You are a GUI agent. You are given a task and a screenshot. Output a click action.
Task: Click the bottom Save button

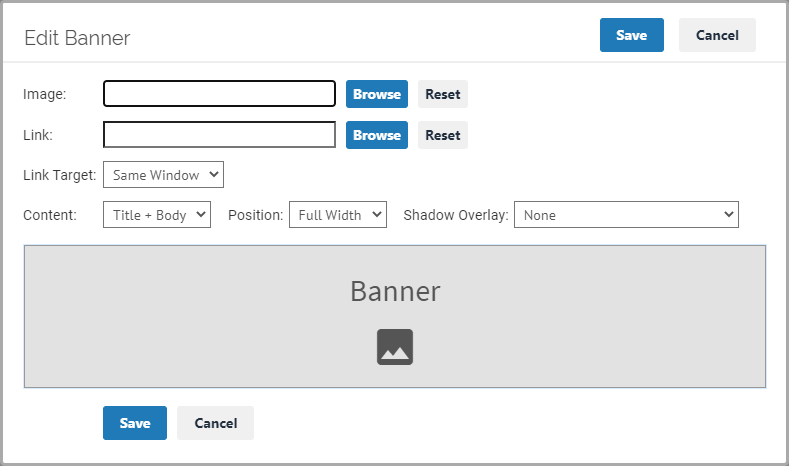[x=135, y=423]
